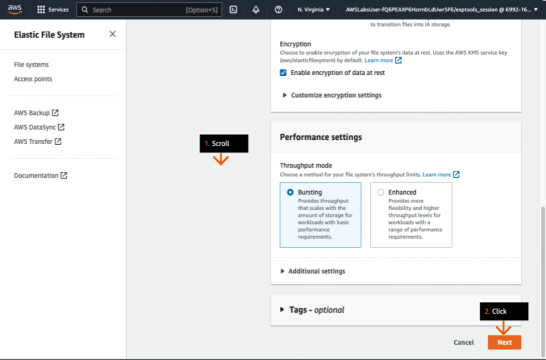The width and height of the screenshot is (546, 360).
Task: Close the Elastic File System side panel
Action: [x=112, y=34]
